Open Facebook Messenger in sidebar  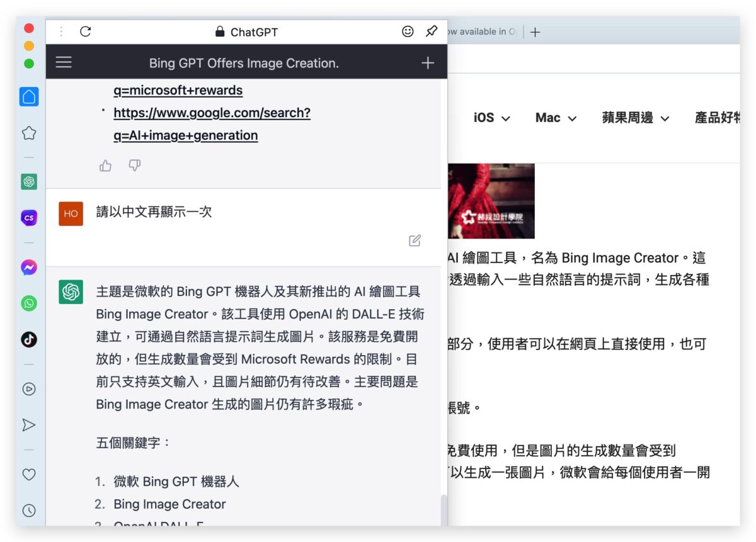click(x=29, y=268)
